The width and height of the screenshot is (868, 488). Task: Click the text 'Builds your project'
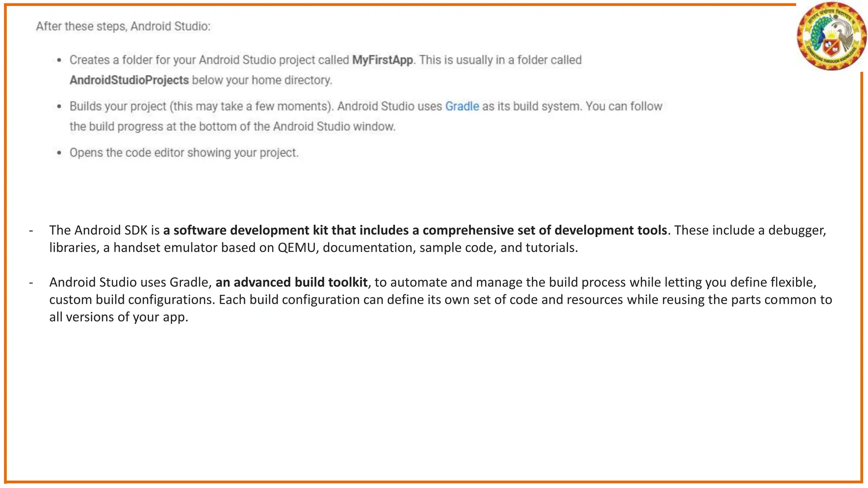click(118, 106)
